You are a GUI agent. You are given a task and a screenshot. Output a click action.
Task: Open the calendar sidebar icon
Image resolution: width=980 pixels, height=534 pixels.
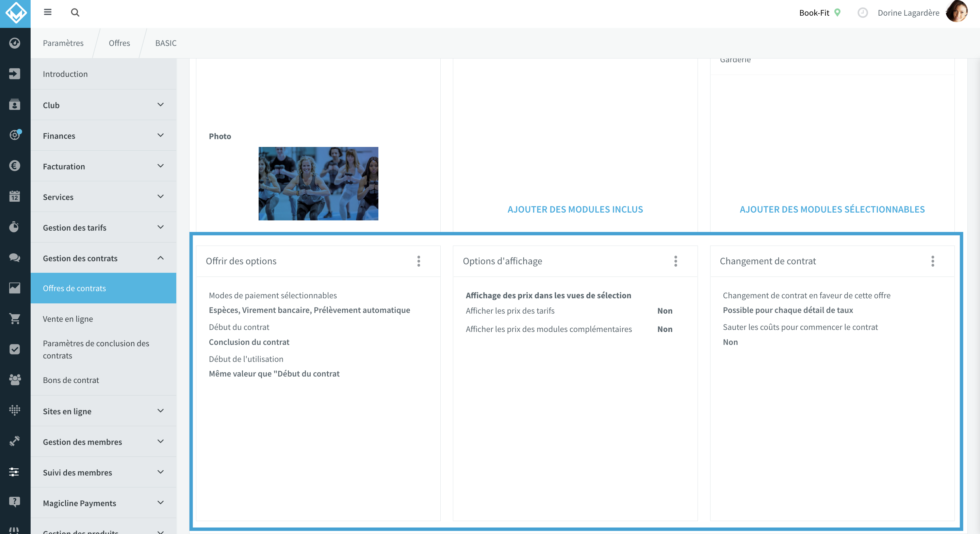[15, 196]
